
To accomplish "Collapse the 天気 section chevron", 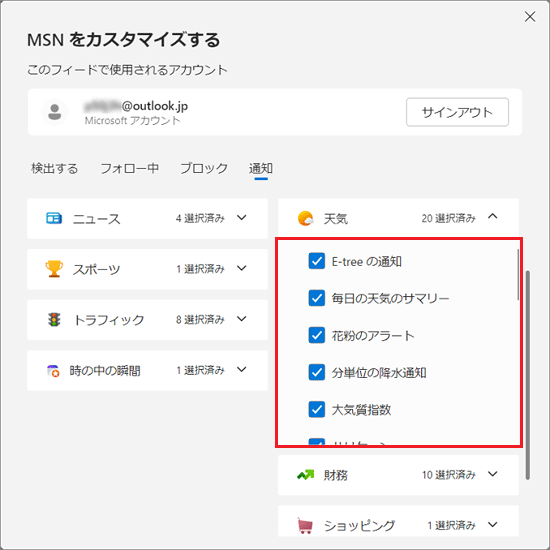I will (492, 216).
